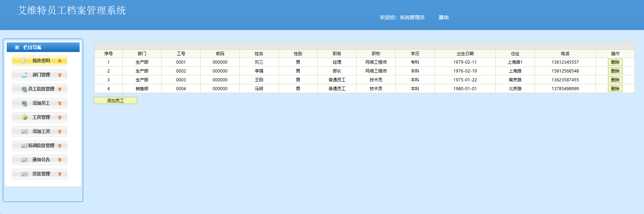Click the 北京路 address cell
This screenshot has width=644, height=214.
pyautogui.click(x=515, y=89)
